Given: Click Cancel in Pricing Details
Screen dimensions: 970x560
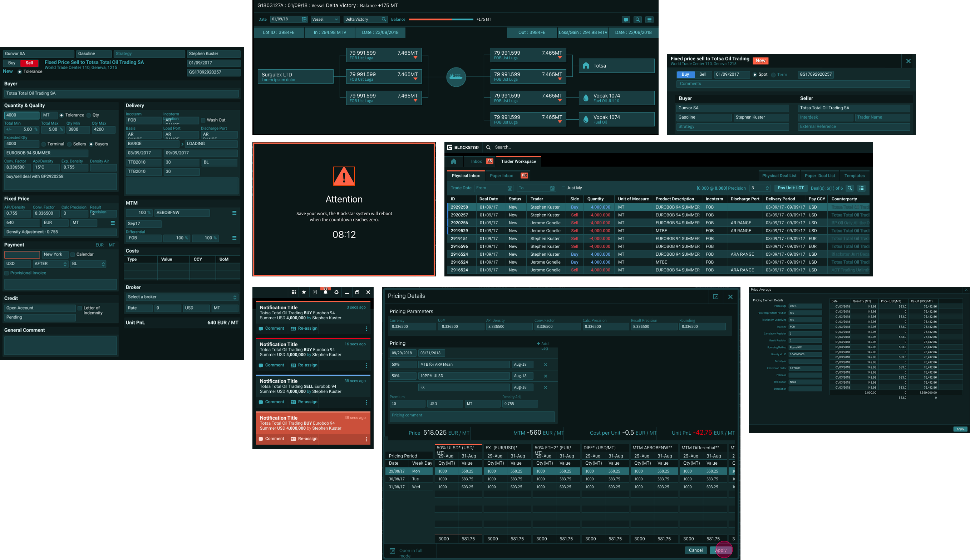Looking at the screenshot, I should click(x=695, y=550).
